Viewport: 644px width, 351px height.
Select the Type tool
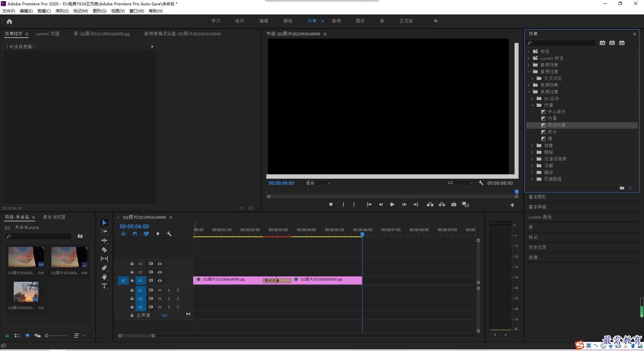tap(104, 286)
